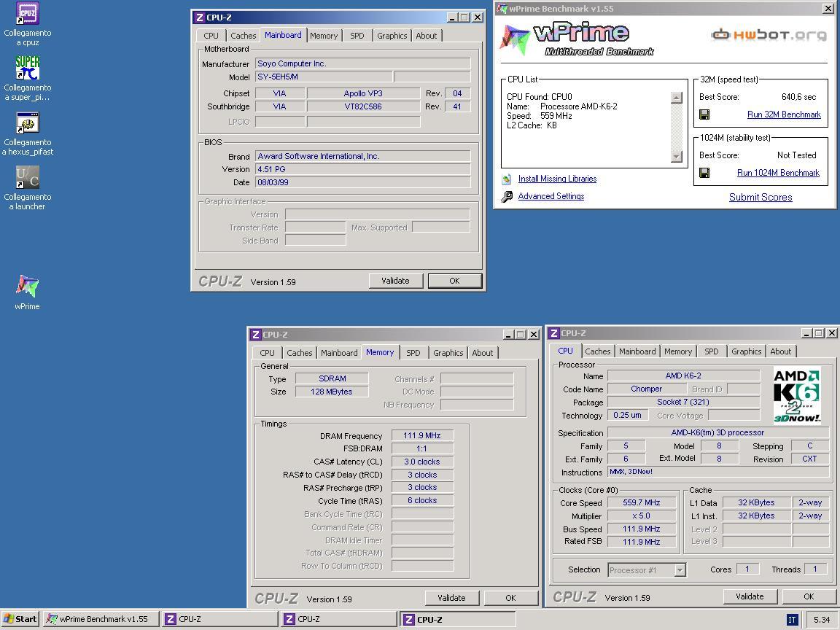
Task: Click the IT language indicator in tray
Action: click(x=792, y=620)
